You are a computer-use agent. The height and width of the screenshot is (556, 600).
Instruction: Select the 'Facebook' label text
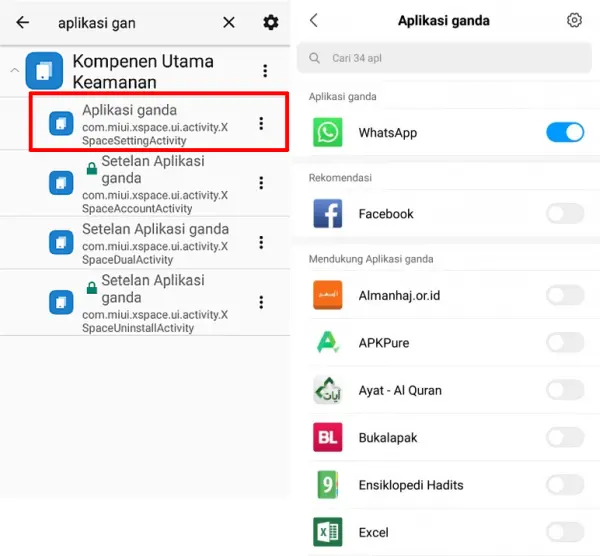[x=386, y=214]
